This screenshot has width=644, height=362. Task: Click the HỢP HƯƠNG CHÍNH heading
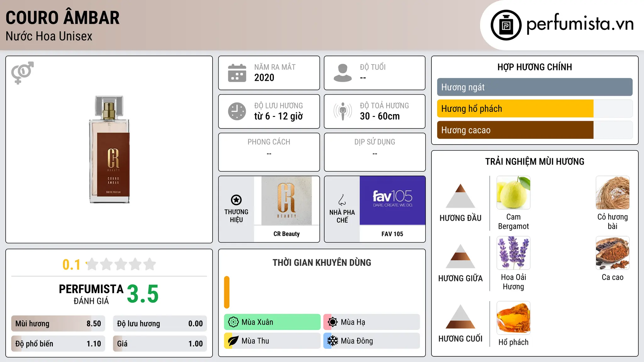pyautogui.click(x=535, y=67)
